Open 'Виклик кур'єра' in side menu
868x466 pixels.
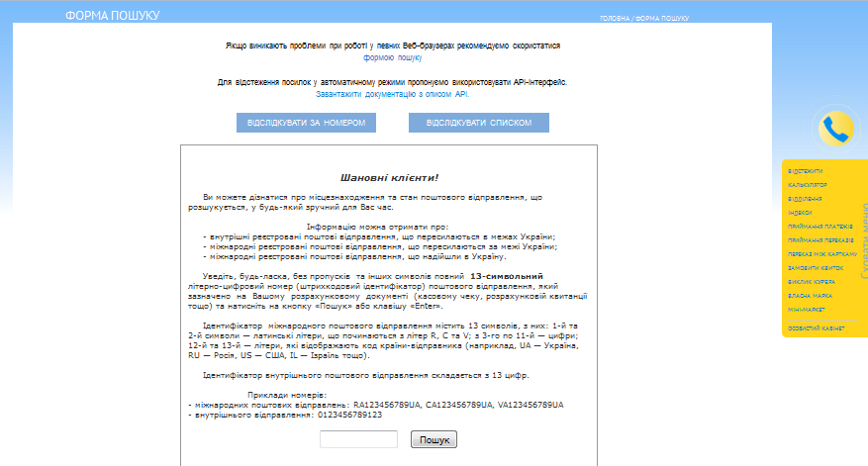(x=812, y=282)
